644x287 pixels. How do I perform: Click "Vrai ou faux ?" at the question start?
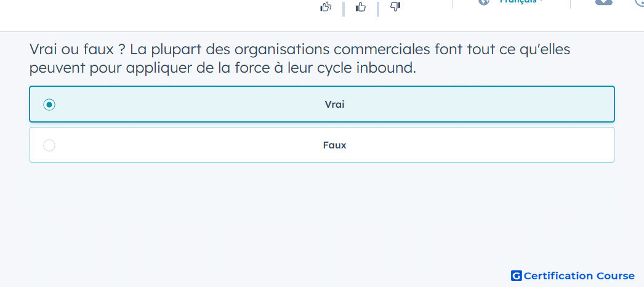pos(71,49)
